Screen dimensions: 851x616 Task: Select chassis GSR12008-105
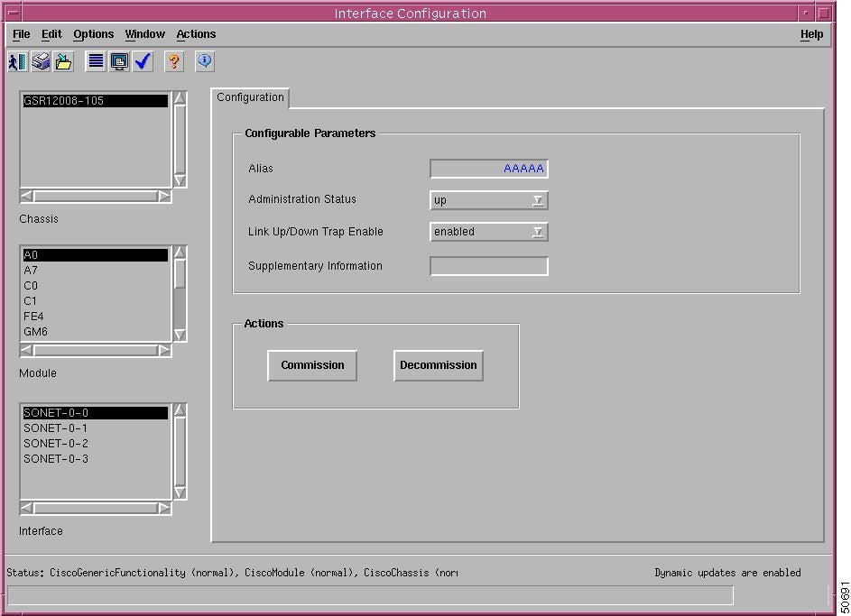coord(96,101)
